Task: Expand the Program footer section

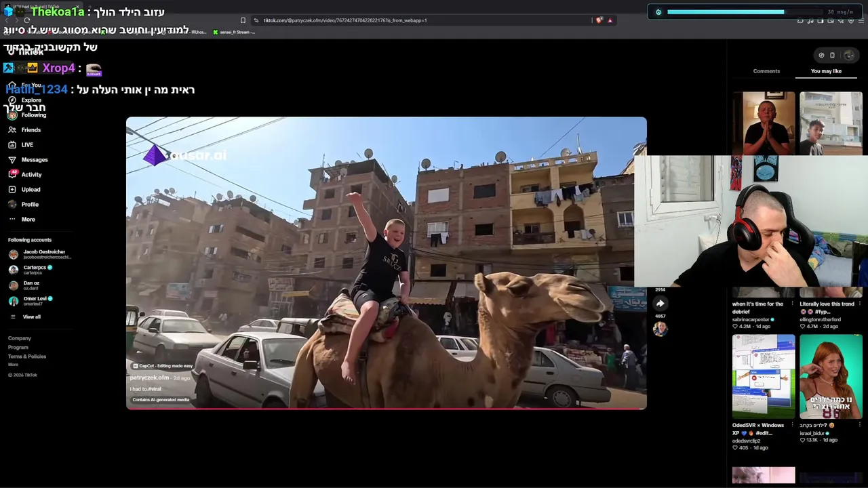Action: click(18, 347)
